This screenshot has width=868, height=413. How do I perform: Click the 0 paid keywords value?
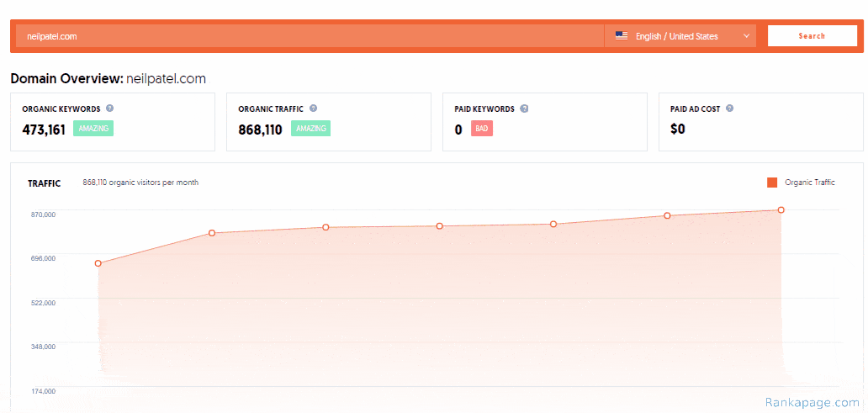point(458,130)
